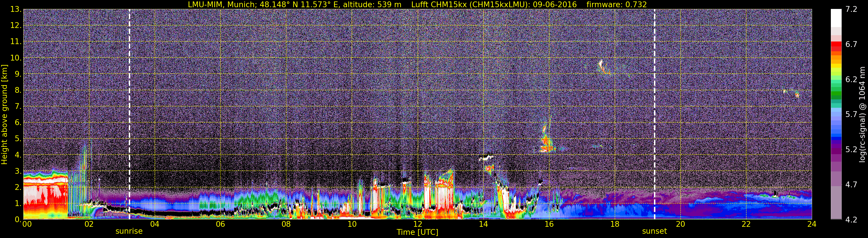Click the x-axis tick label '10'
868x238 pixels.
(x=352, y=224)
